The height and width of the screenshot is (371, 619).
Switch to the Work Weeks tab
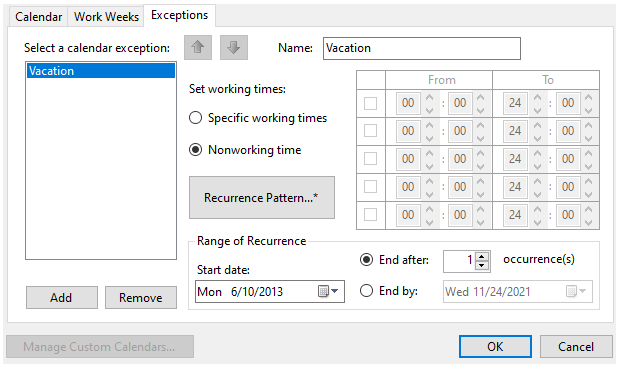(106, 17)
